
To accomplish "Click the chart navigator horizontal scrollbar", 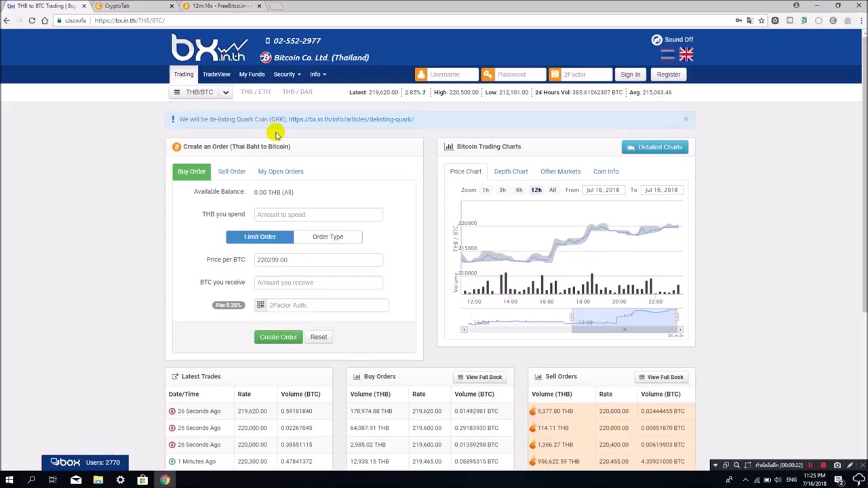I will pos(624,329).
